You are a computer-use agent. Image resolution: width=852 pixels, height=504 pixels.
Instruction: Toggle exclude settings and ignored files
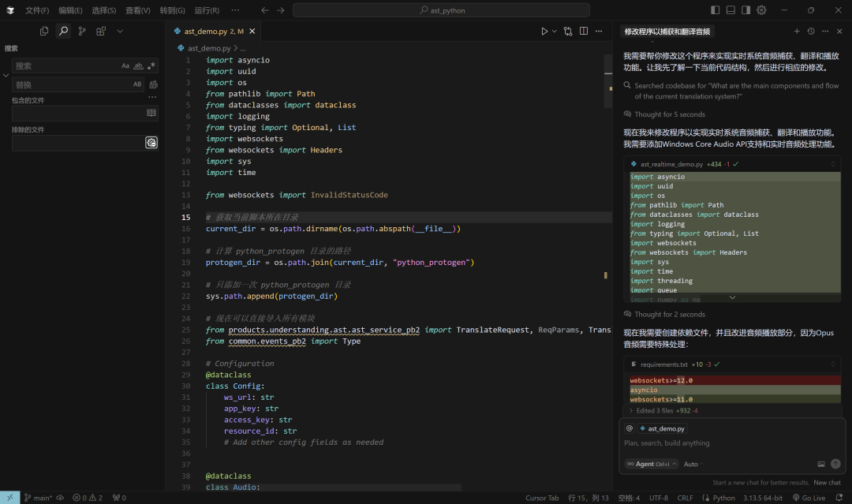(151, 143)
